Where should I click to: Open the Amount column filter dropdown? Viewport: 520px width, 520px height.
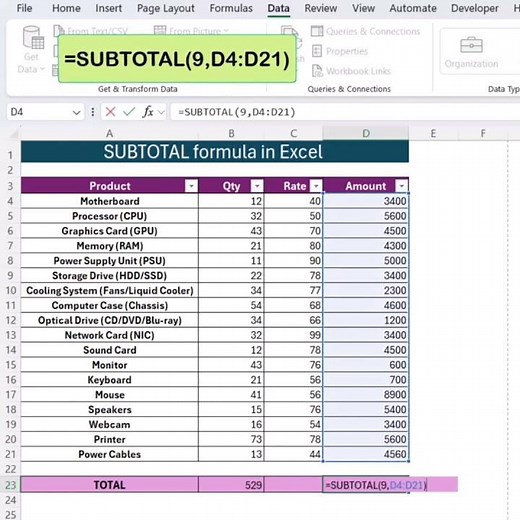pos(402,186)
